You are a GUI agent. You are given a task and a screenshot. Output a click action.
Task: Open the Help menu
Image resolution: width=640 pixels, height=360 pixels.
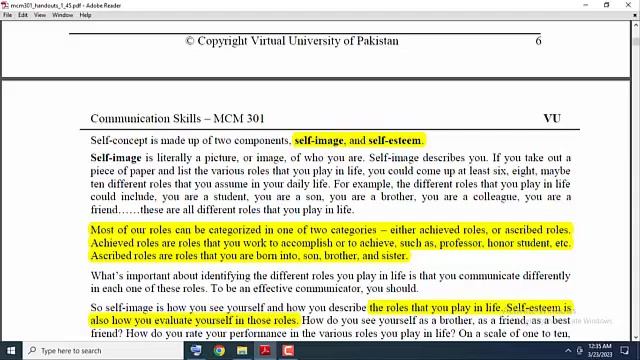(85, 15)
